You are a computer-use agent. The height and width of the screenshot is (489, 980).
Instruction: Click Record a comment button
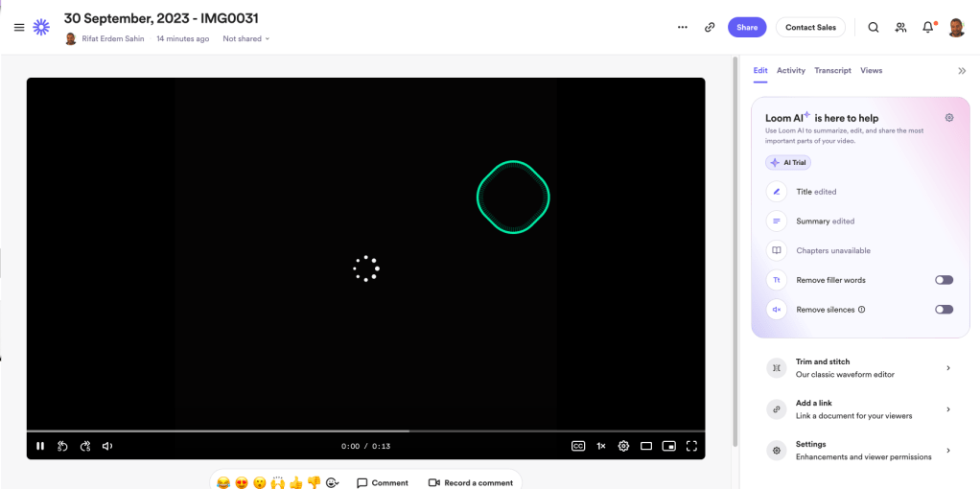point(471,482)
